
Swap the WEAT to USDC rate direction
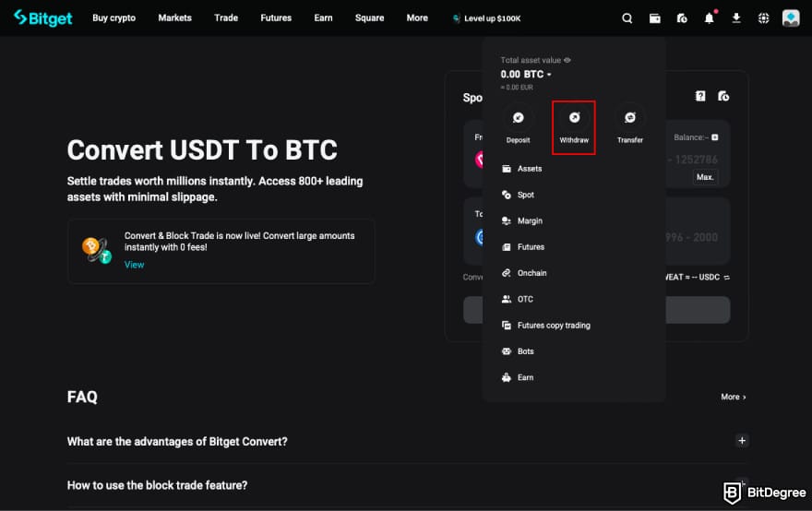(726, 278)
